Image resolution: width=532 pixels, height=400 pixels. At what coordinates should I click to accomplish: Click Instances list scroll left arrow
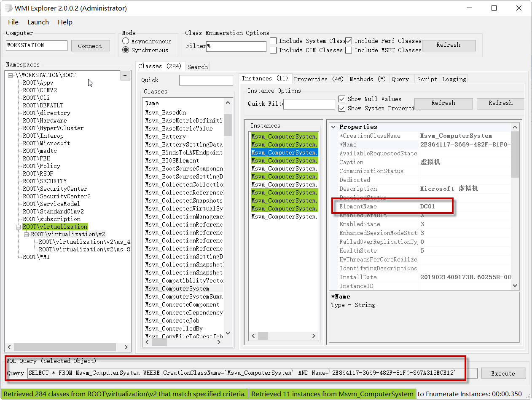tap(254, 336)
